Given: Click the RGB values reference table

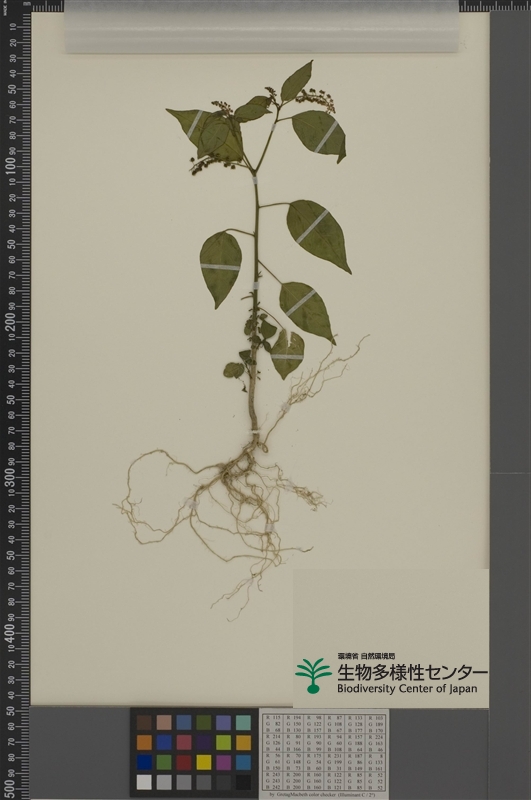Looking at the screenshot, I should tap(324, 753).
